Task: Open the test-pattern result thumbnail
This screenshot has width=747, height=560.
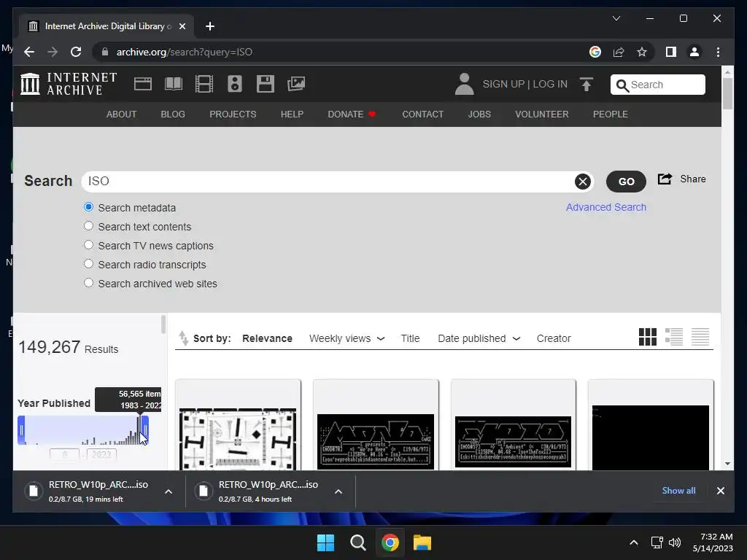Action: (238, 438)
